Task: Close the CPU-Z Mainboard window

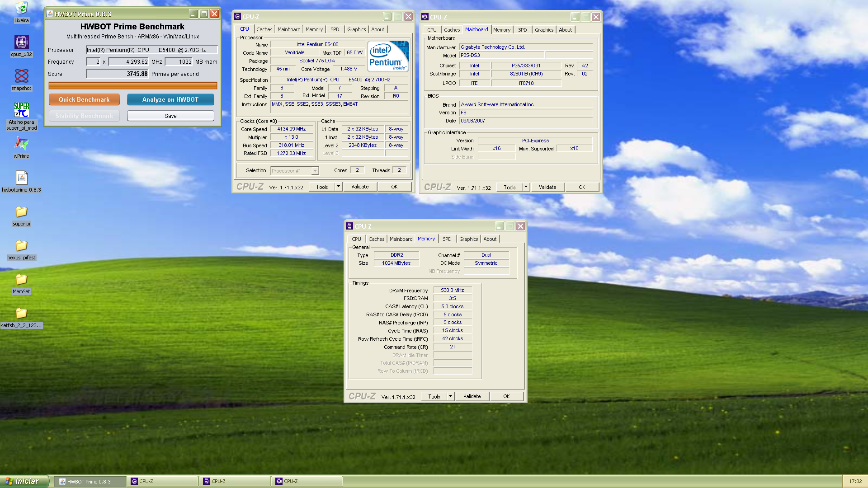Action: 596,17
